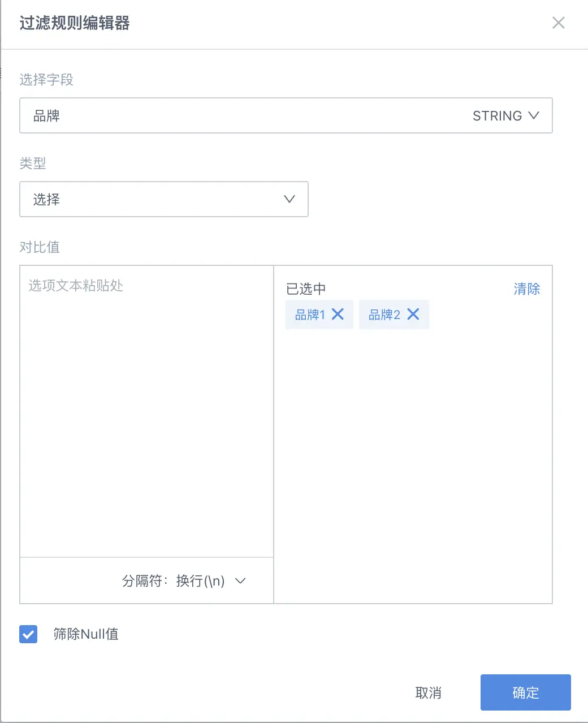Confirm the filter with 确定
The height and width of the screenshot is (723, 588).
coord(526,692)
